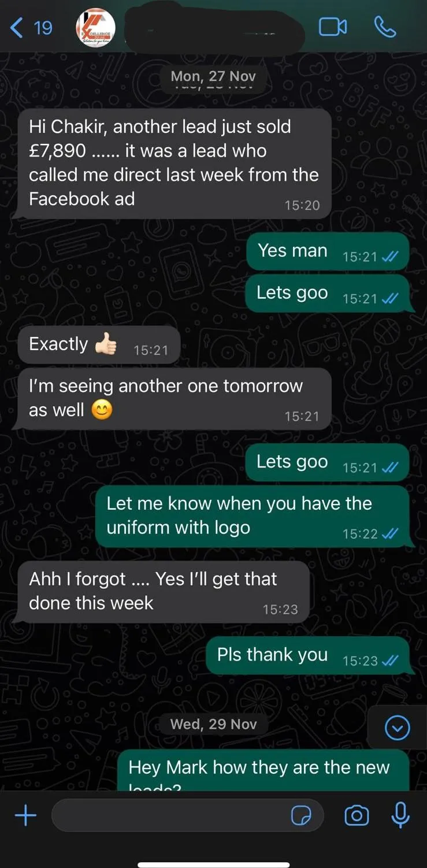Tap the message input field
This screenshot has width=427, height=868.
tap(188, 815)
